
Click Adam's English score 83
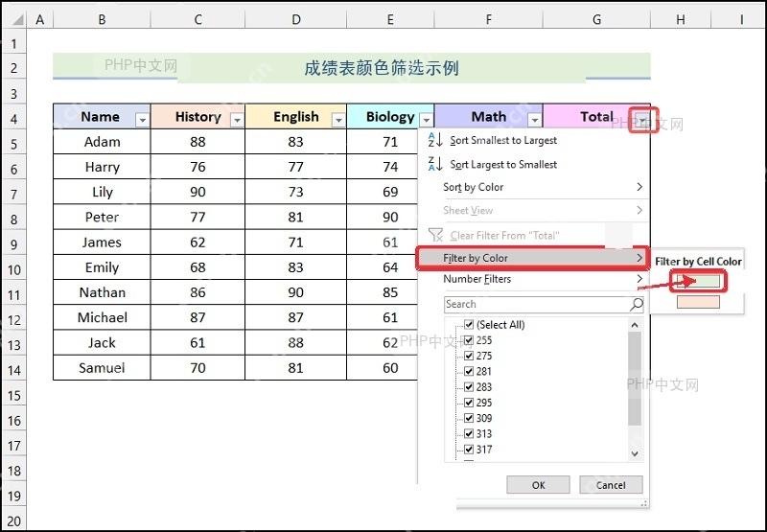(295, 142)
